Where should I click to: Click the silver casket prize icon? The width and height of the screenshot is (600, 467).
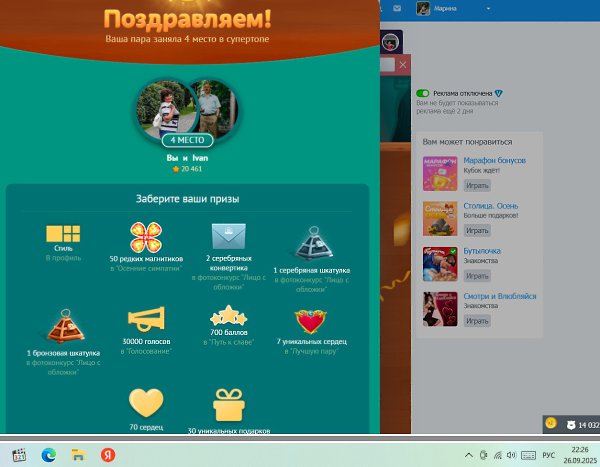pyautogui.click(x=310, y=243)
